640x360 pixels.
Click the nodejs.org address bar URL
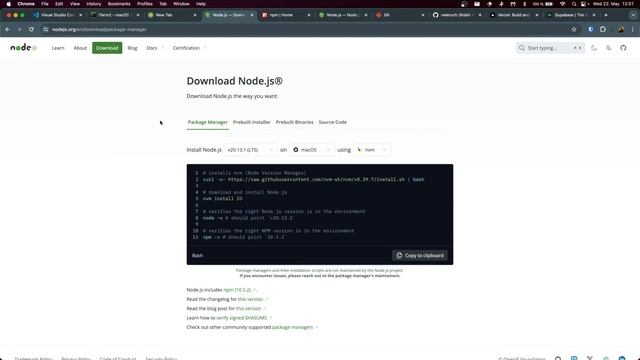click(x=99, y=29)
